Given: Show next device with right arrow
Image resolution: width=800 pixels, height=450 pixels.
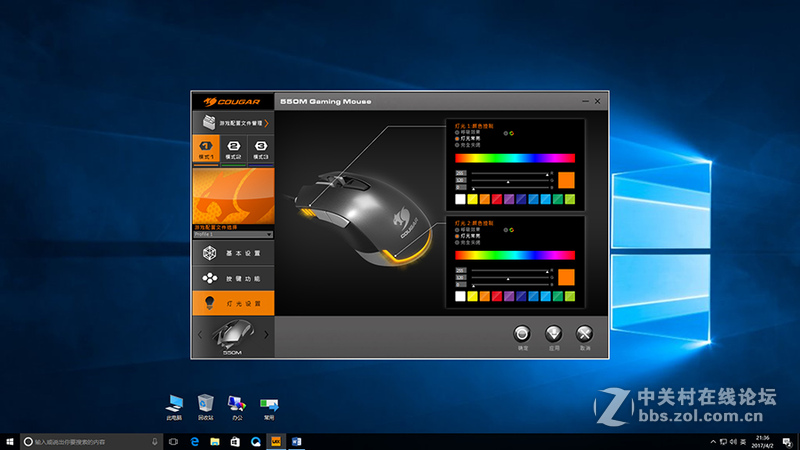Looking at the screenshot, I should [x=266, y=335].
